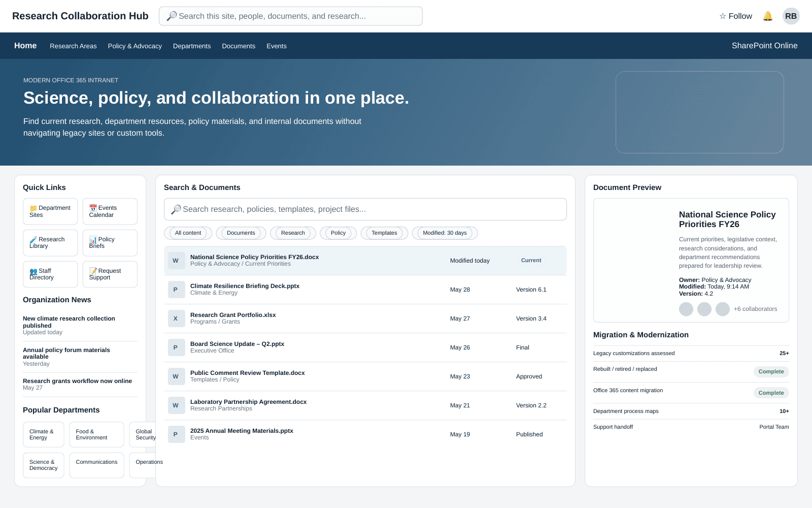
Task: Click the third collaborator avatar in Document Preview
Action: [723, 309]
